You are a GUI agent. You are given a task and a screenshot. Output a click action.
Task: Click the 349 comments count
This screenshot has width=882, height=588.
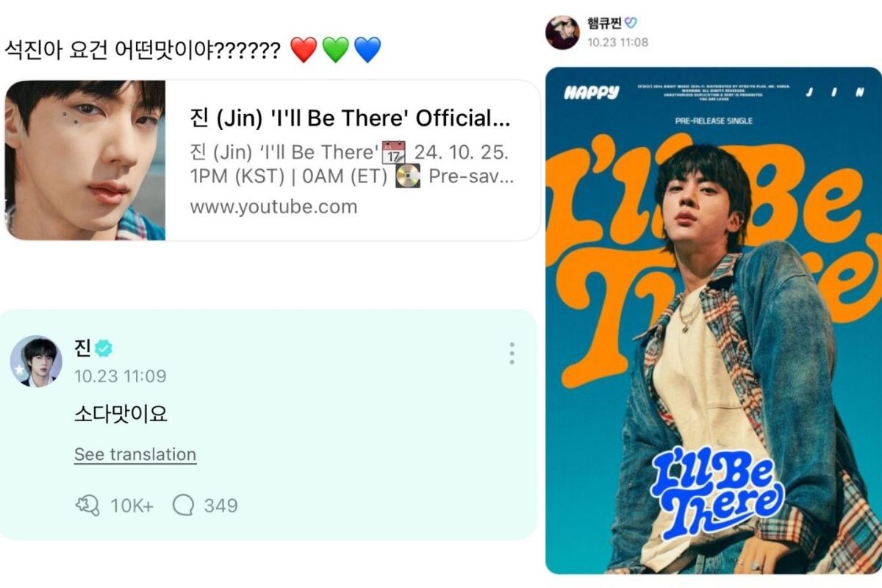point(220,506)
